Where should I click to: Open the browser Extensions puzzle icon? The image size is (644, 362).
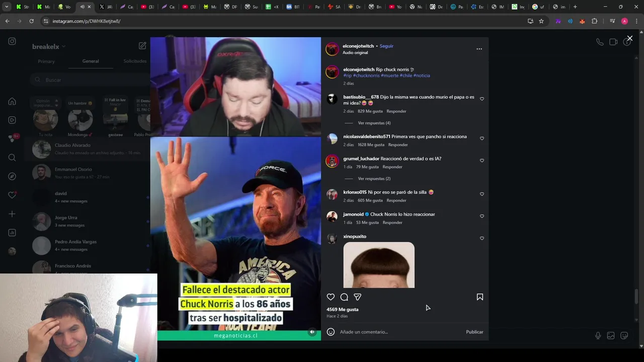[x=595, y=21]
